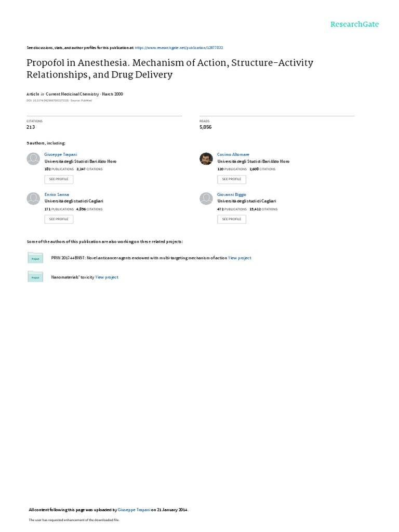Click Giuseppe Trapani's avatar placeholder icon
399x532 pixels.
pyautogui.click(x=33, y=158)
